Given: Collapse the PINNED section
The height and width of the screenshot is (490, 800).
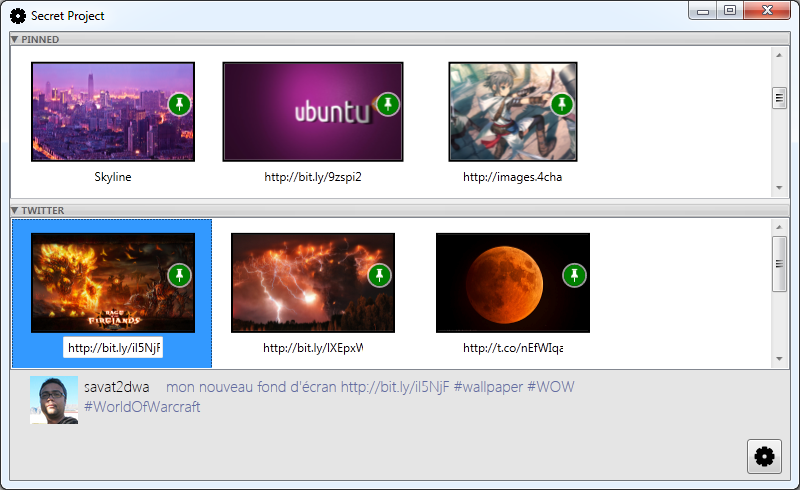Looking at the screenshot, I should point(14,39).
